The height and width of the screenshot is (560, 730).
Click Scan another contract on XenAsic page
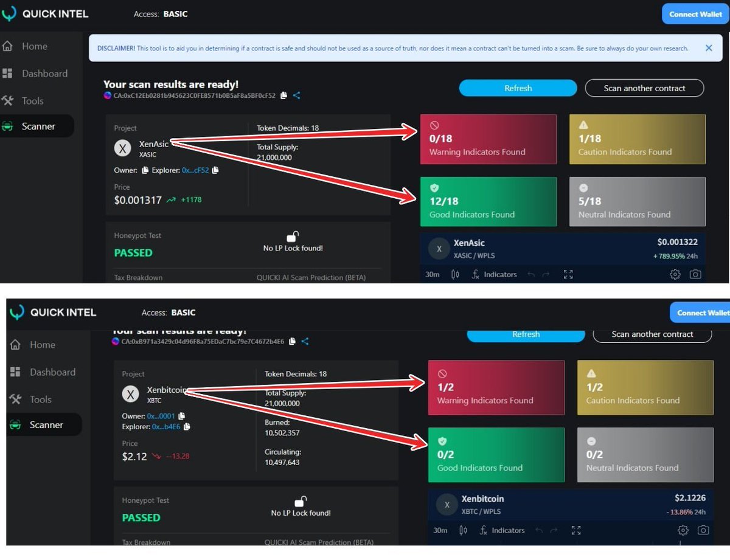644,88
